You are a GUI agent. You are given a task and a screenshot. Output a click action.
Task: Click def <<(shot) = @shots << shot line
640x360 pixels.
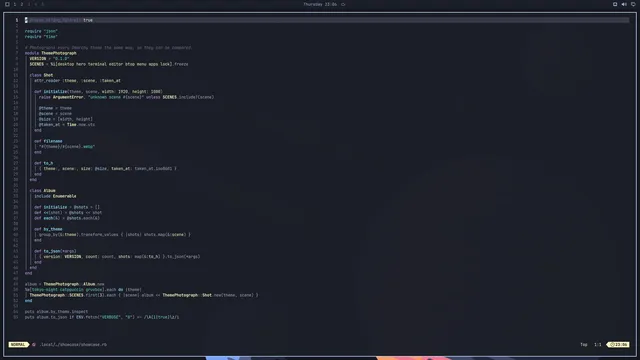[68, 213]
